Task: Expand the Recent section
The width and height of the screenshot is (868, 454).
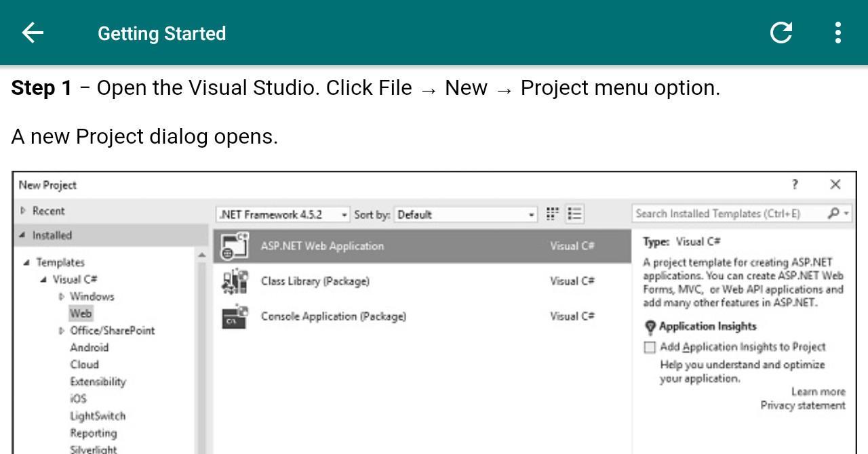Action: tap(24, 211)
